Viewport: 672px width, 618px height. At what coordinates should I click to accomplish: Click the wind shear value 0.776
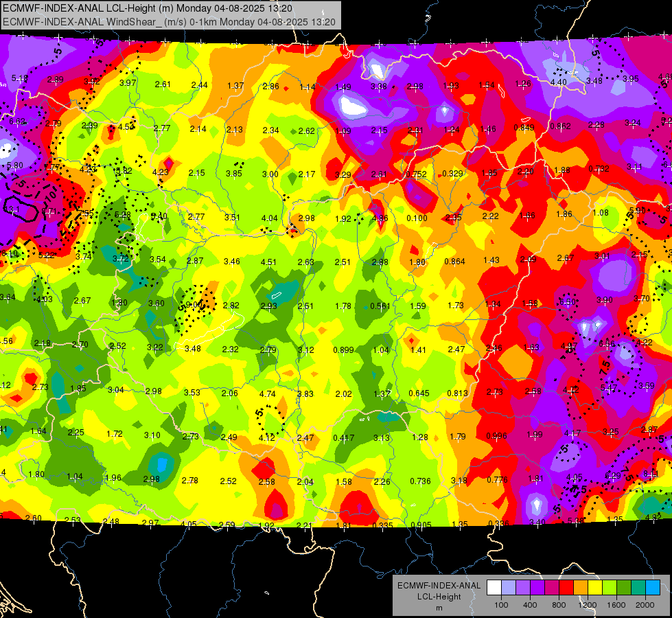pyautogui.click(x=497, y=480)
